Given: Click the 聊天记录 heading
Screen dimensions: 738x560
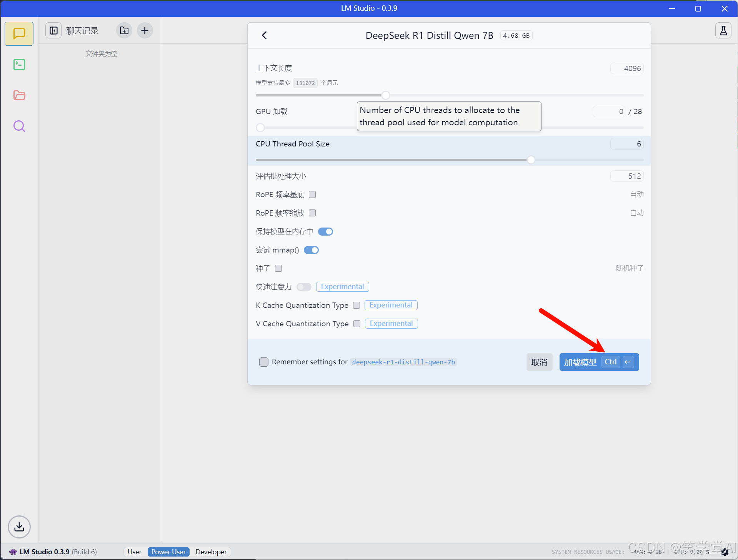Looking at the screenshot, I should (82, 31).
